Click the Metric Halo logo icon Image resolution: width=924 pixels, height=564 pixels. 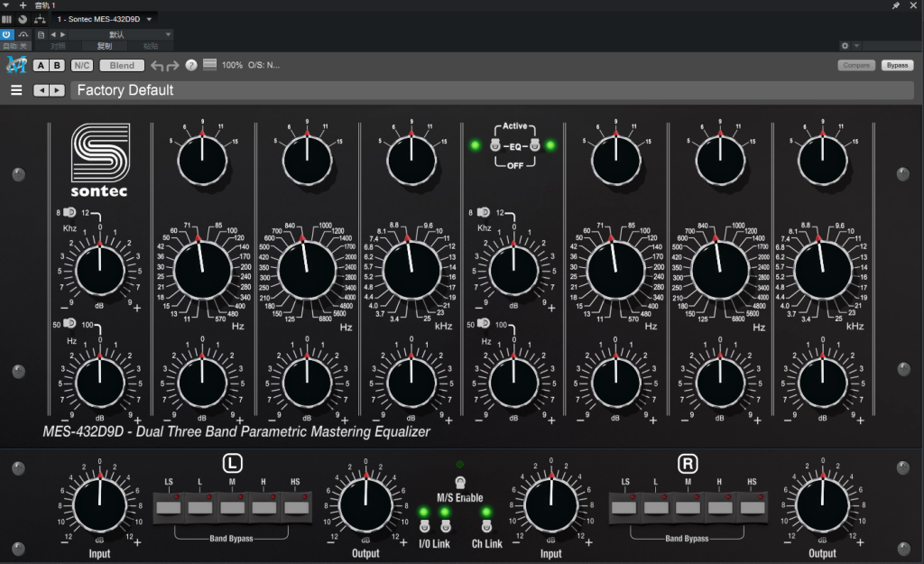pyautogui.click(x=16, y=65)
